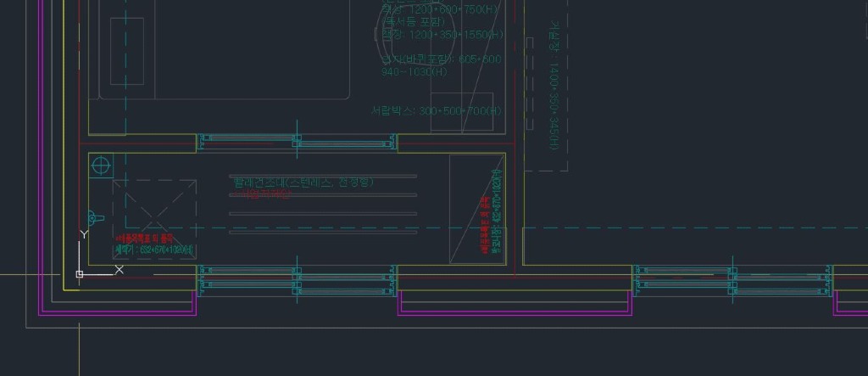Select the red note under the 빨래건조대 label
This screenshot has height=376, width=868.
click(265, 194)
